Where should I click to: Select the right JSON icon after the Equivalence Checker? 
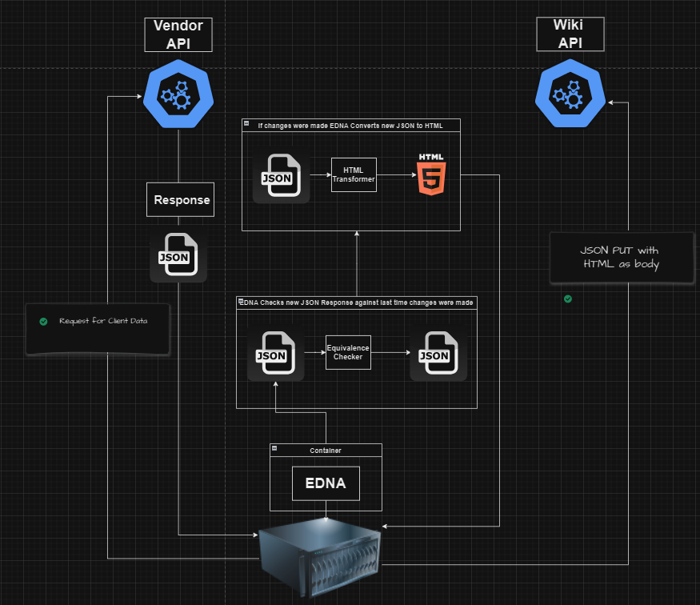(438, 353)
